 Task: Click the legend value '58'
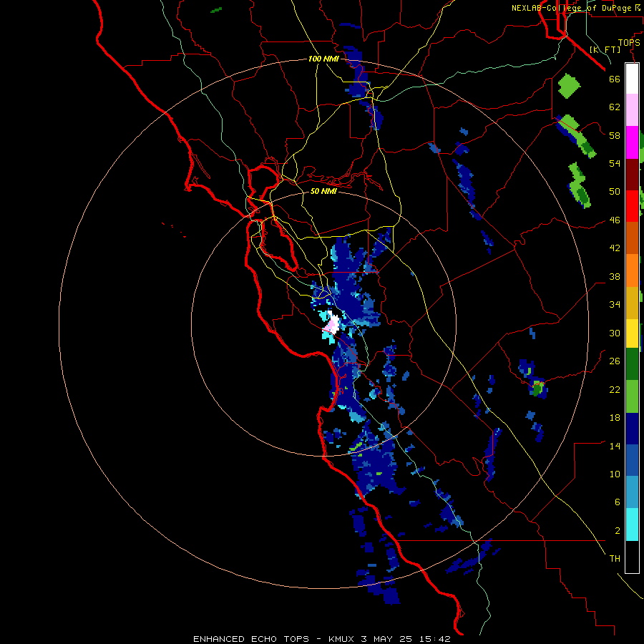coord(615,135)
